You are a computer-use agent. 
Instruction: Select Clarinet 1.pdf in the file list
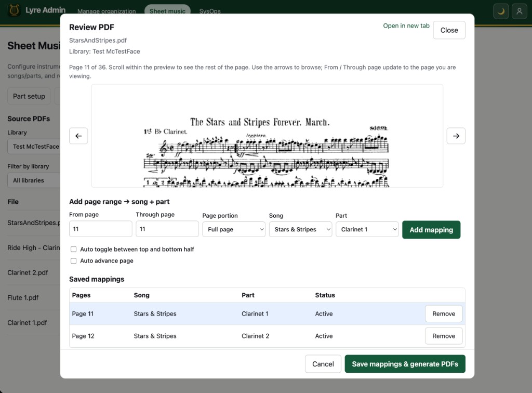[27, 323]
